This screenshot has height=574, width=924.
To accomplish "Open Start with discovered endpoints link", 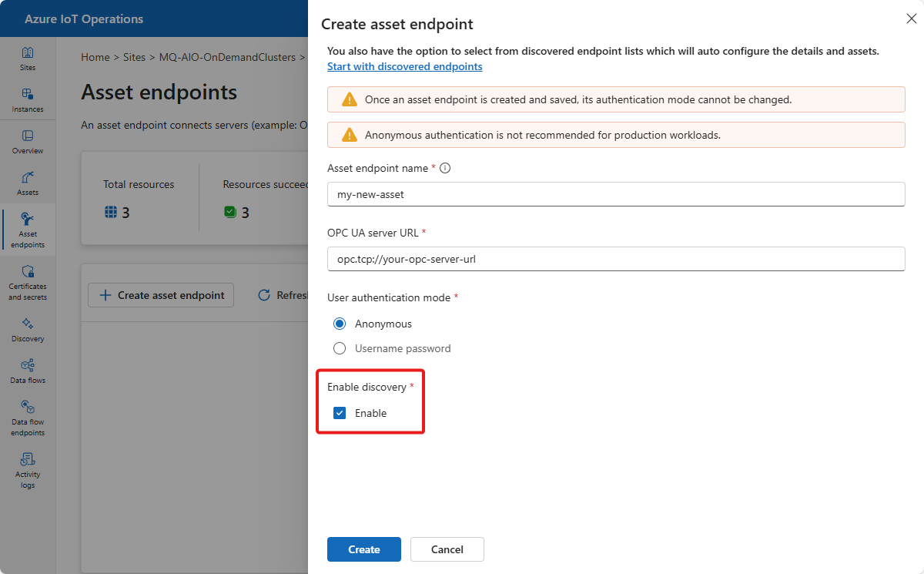I will coord(405,66).
